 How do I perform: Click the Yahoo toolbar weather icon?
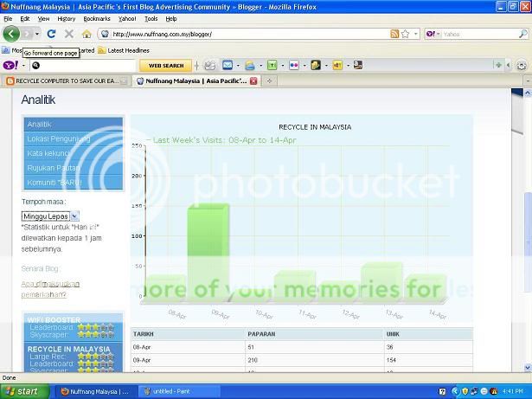(x=250, y=65)
